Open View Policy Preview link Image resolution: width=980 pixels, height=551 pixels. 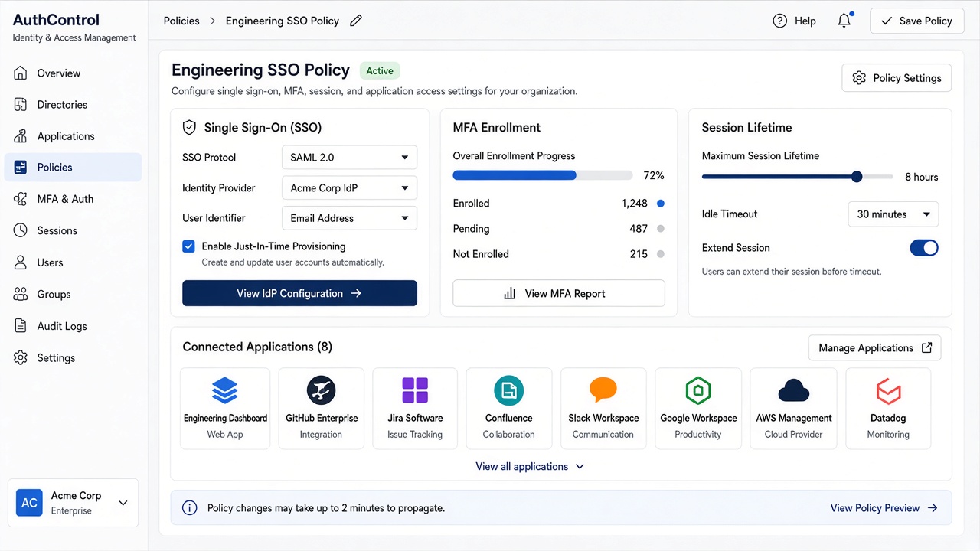coord(884,508)
